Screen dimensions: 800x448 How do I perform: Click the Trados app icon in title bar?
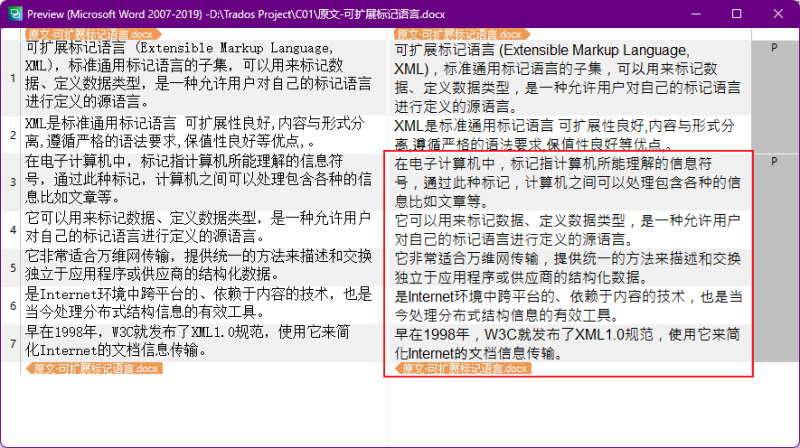click(13, 14)
